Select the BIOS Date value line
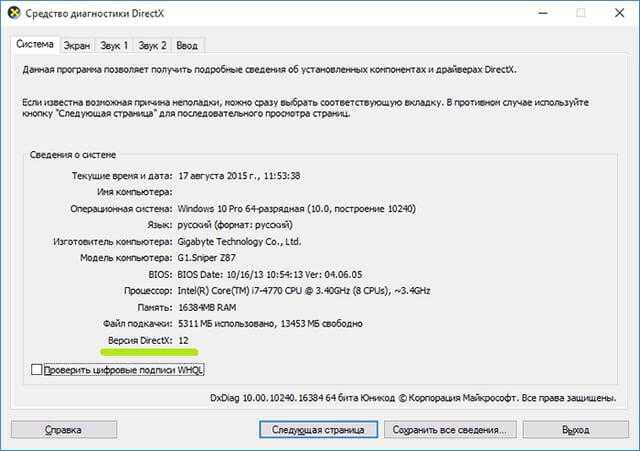 click(x=270, y=274)
